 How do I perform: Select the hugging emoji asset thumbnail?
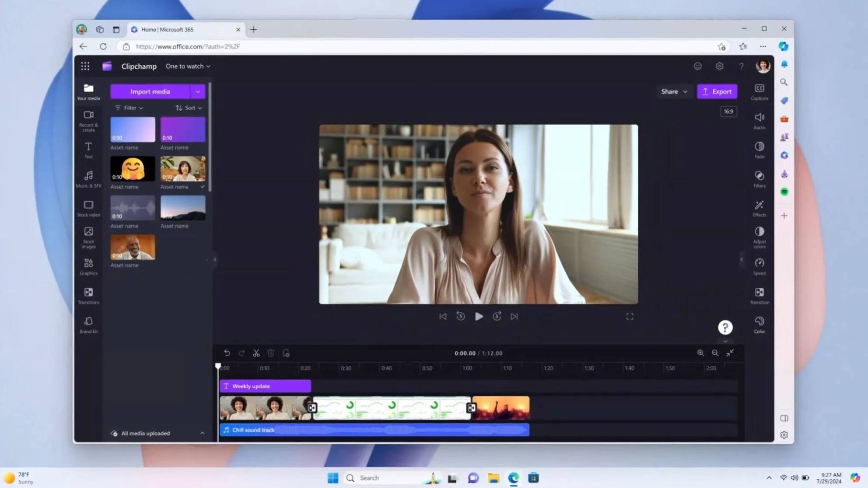pos(133,169)
